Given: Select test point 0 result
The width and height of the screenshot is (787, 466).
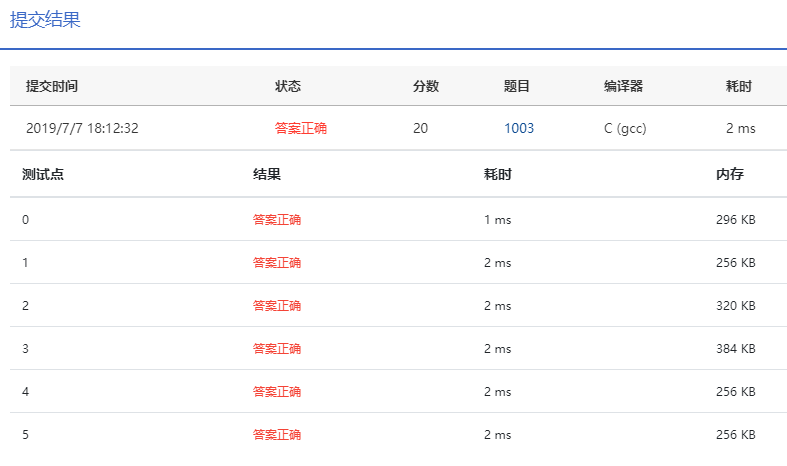Looking at the screenshot, I should (277, 219).
